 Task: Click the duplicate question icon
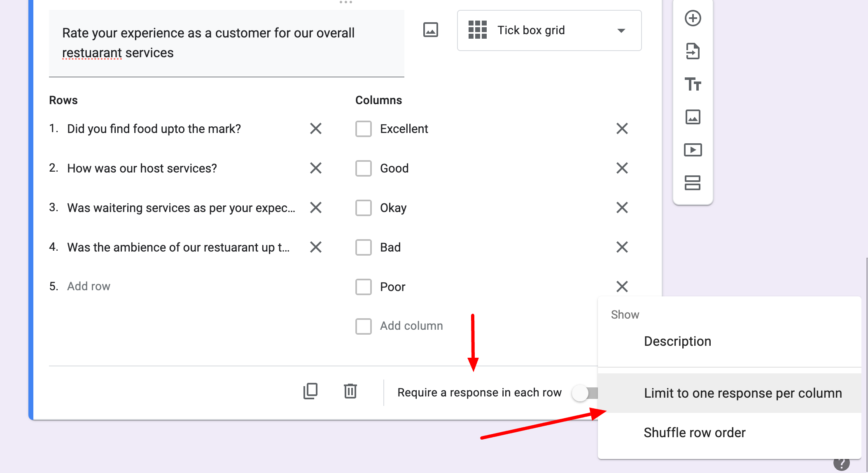pos(310,391)
